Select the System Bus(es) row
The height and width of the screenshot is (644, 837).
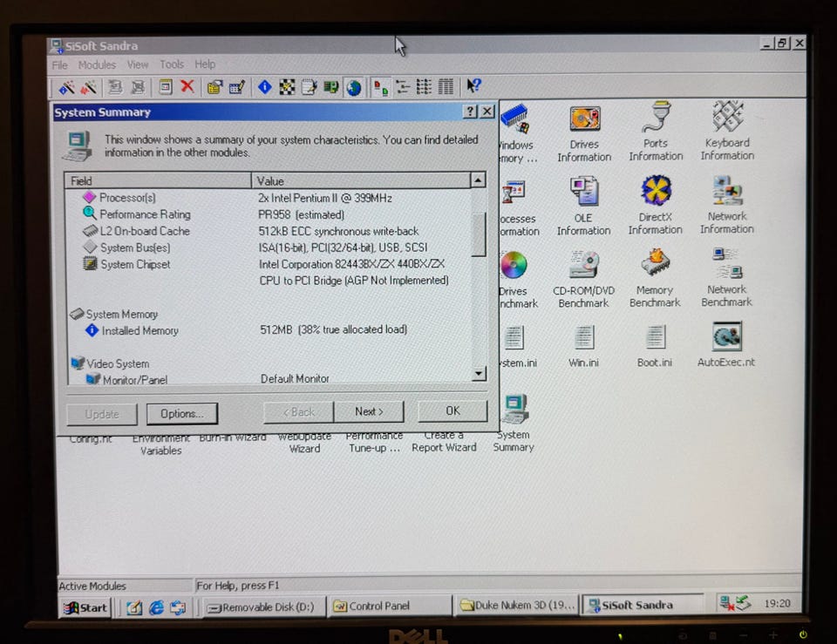coord(269,247)
